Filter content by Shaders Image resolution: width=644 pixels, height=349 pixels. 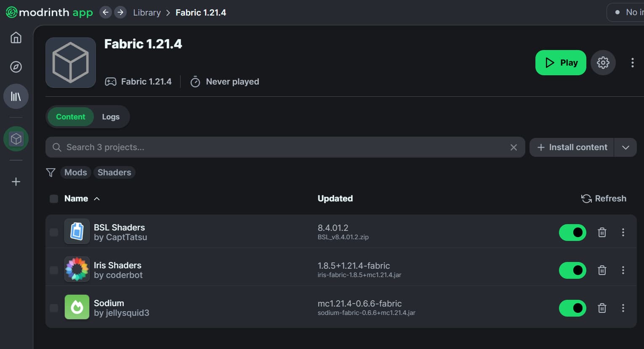pos(114,172)
